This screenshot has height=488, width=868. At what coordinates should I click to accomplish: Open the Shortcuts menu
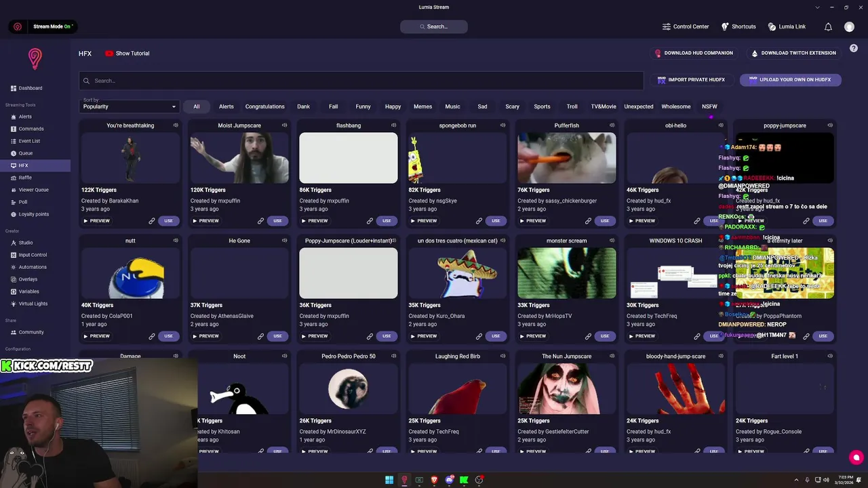738,26
